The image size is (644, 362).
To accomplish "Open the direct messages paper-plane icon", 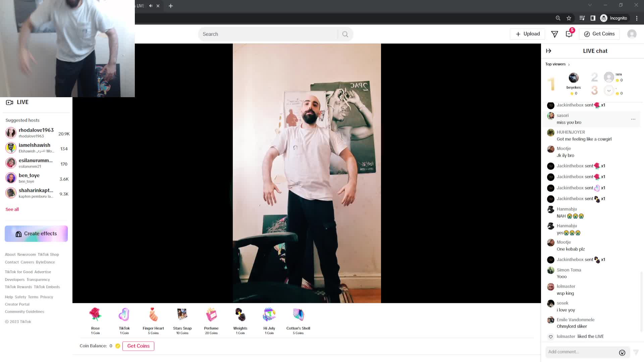I will [x=554, y=34].
